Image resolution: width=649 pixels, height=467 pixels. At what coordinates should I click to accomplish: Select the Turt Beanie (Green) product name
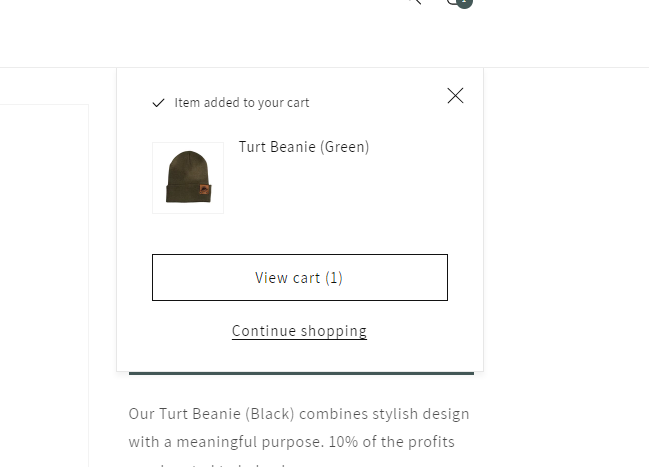(x=304, y=147)
